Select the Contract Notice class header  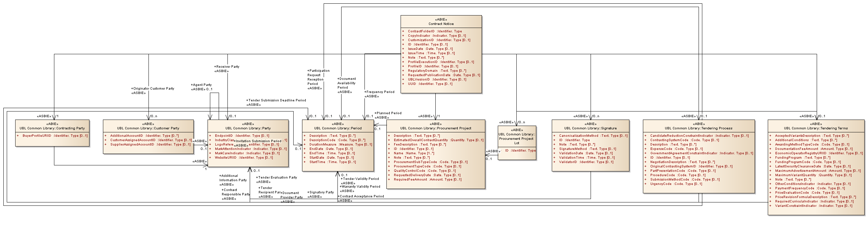click(441, 24)
